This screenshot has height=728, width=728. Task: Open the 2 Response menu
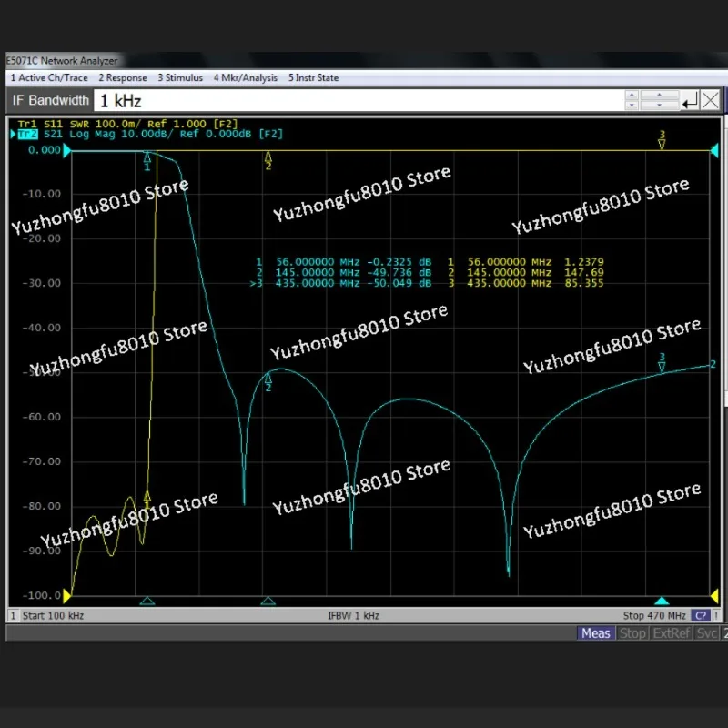pyautogui.click(x=123, y=77)
